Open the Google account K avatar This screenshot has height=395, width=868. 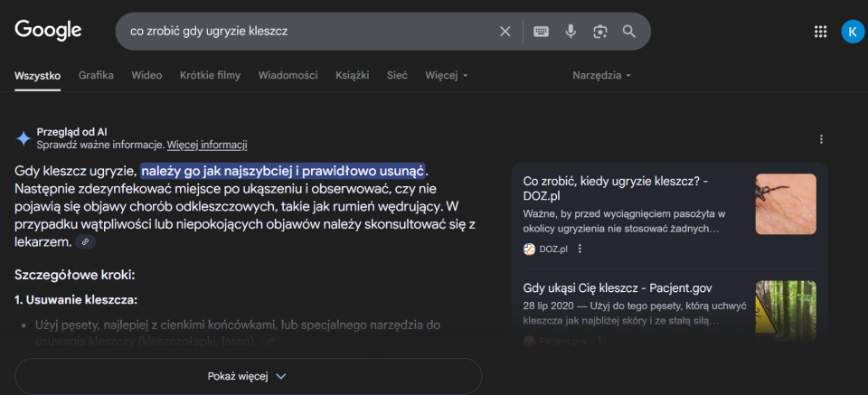click(x=853, y=32)
